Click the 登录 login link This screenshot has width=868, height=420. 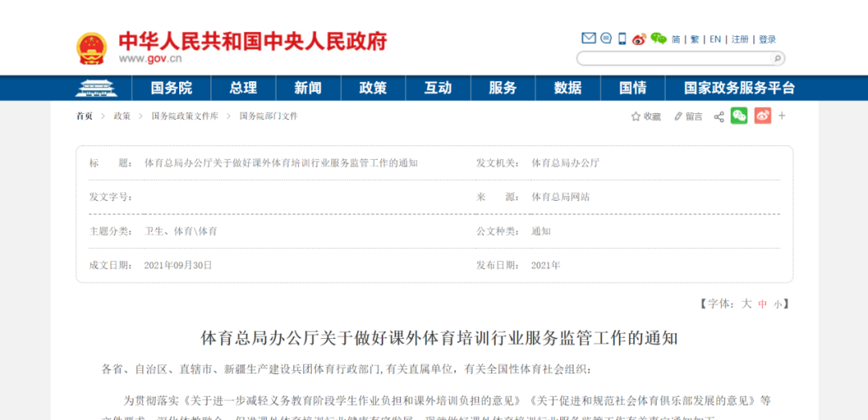768,39
